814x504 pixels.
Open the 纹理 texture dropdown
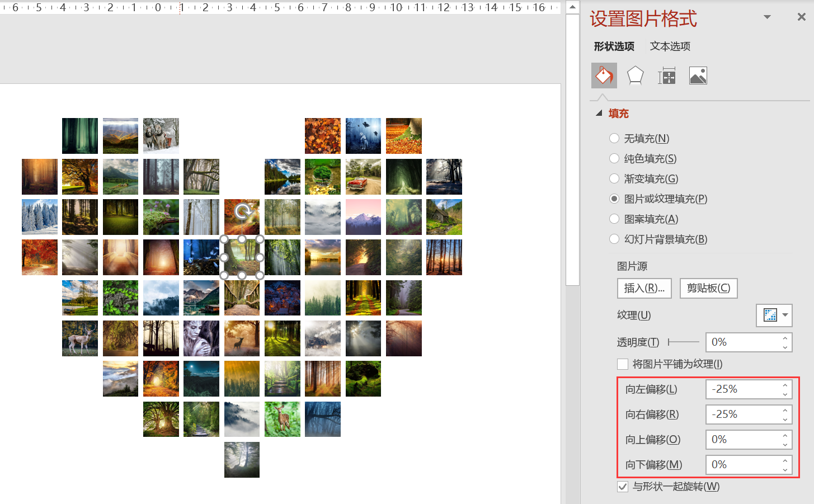(774, 315)
